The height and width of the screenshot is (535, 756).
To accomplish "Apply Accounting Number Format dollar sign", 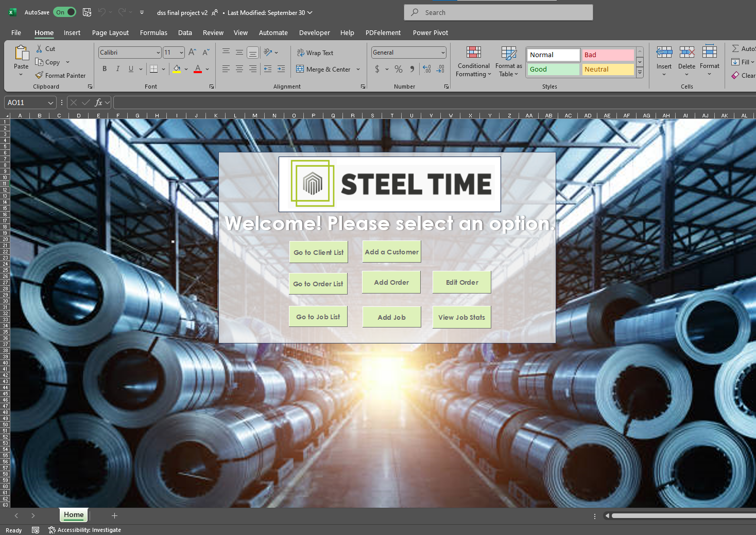I will (x=377, y=69).
